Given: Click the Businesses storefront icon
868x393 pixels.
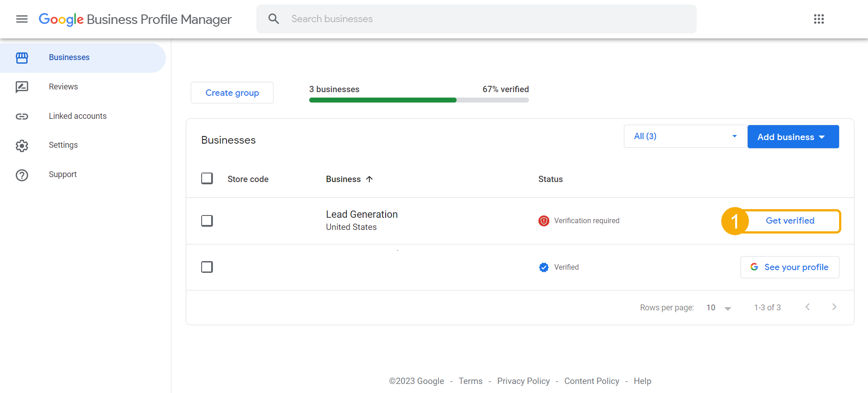Looking at the screenshot, I should (22, 58).
